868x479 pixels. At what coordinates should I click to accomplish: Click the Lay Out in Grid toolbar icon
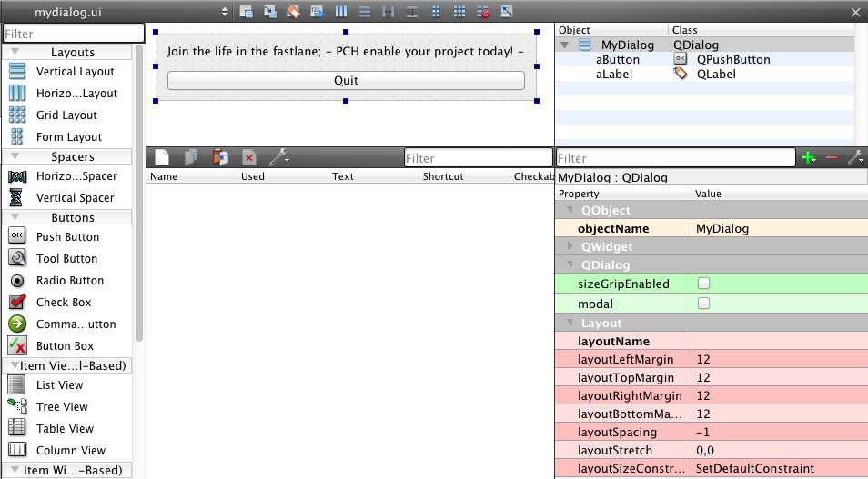click(x=459, y=12)
